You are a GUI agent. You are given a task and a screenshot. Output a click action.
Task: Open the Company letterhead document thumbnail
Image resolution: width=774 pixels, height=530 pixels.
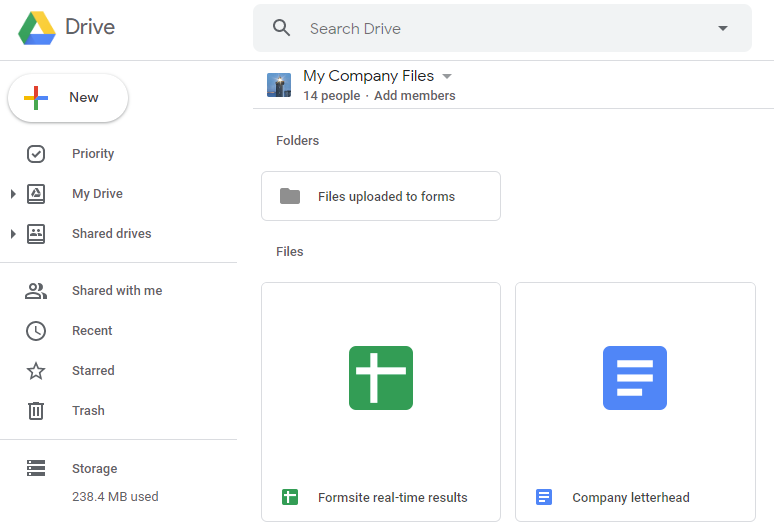(x=635, y=378)
